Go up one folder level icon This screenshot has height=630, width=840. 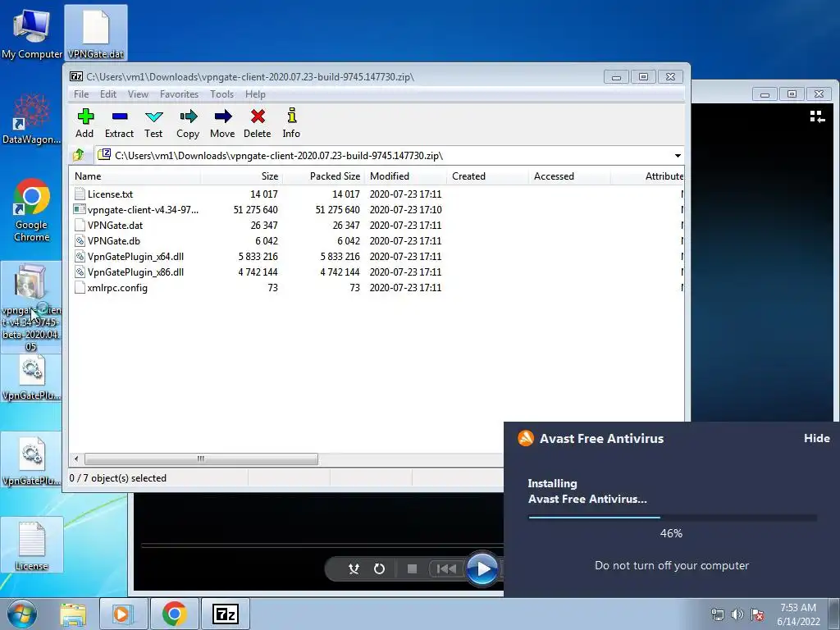[79, 155]
